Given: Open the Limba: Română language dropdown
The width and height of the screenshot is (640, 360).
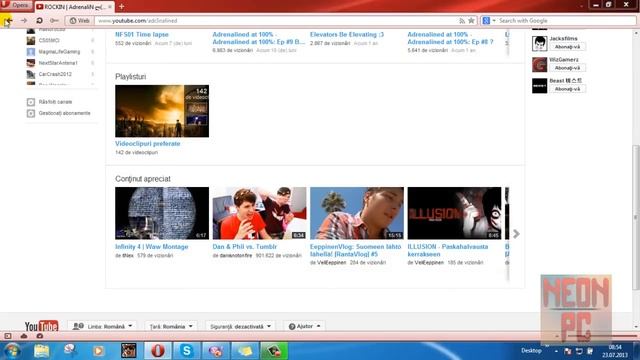Looking at the screenshot, I should pos(102,327).
